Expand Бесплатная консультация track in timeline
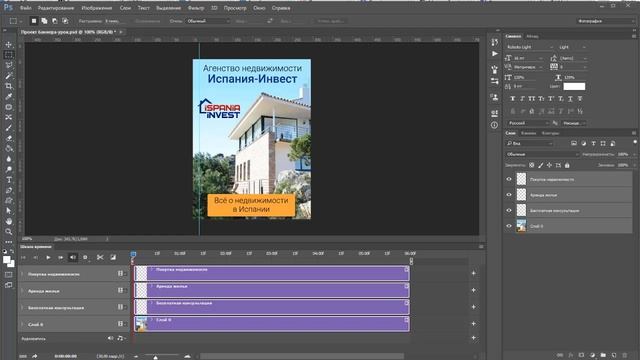640x360 pixels. click(x=22, y=307)
